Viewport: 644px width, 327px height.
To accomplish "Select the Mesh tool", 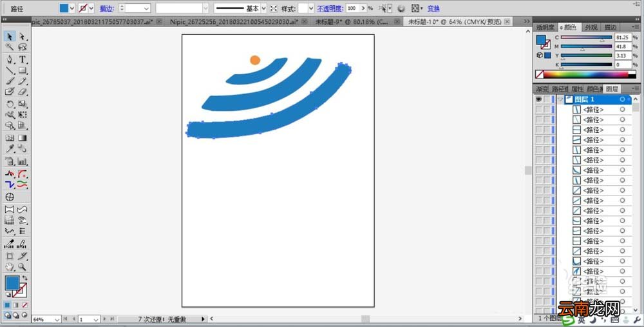I will click(x=10, y=138).
